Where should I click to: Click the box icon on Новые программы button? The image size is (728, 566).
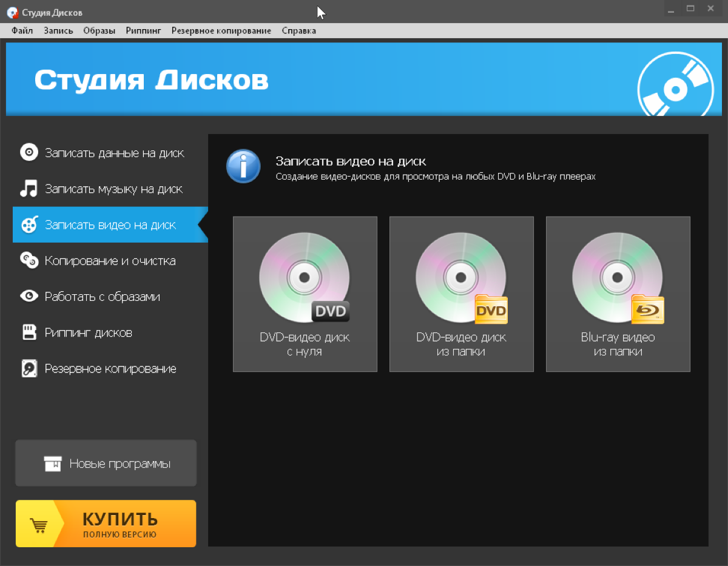pos(53,463)
